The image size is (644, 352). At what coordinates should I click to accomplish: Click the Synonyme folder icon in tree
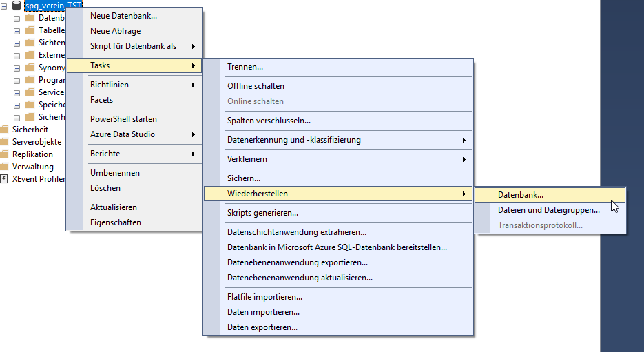click(30, 68)
